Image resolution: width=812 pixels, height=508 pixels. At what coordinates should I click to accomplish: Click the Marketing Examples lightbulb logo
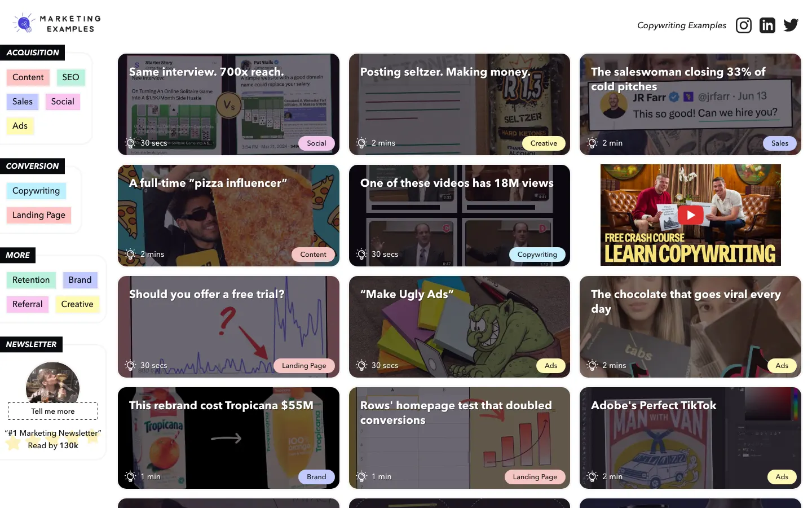pos(24,23)
